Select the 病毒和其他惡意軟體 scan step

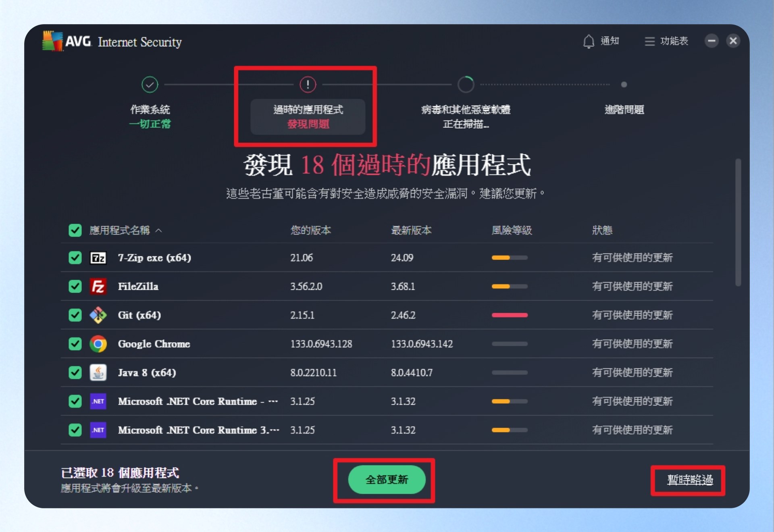[466, 116]
